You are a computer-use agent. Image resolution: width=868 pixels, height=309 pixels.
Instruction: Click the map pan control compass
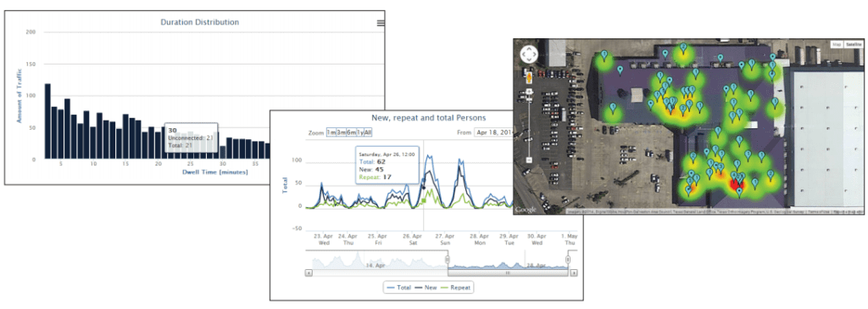[x=529, y=54]
